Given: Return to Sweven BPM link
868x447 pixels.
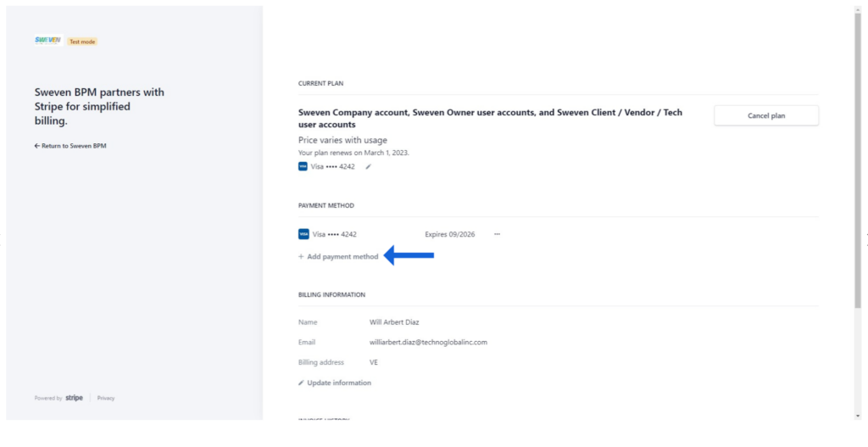Looking at the screenshot, I should (x=70, y=146).
